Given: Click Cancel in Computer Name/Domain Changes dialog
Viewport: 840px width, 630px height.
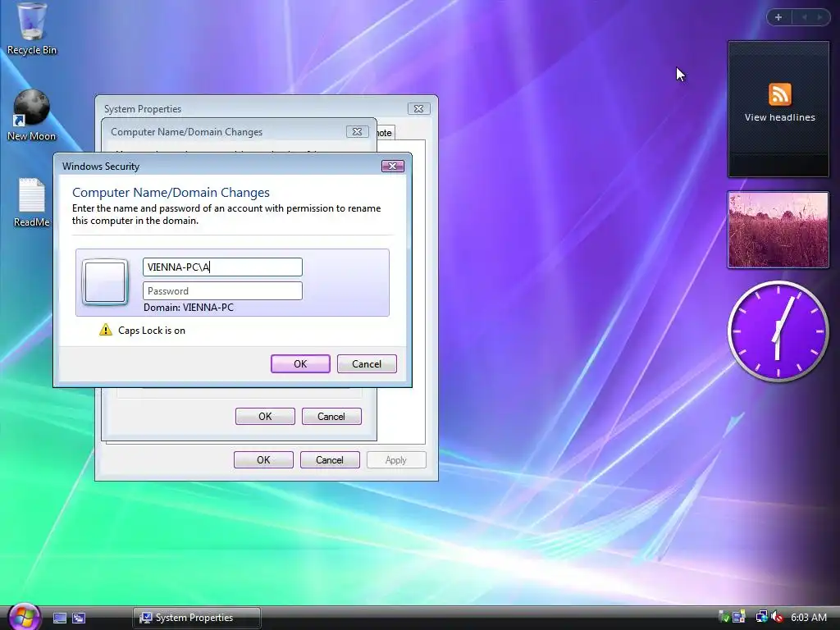Looking at the screenshot, I should 331,416.
